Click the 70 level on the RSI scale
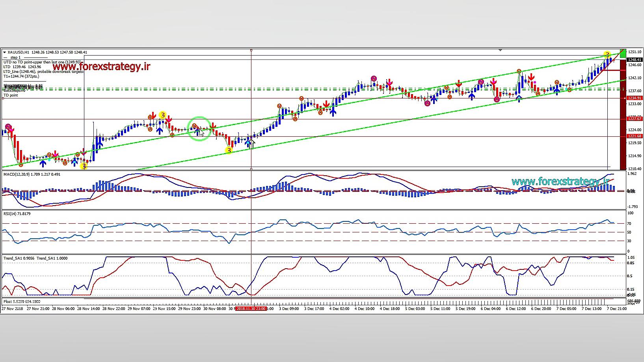Image resolution: width=644 pixels, height=362 pixels. pyautogui.click(x=629, y=224)
